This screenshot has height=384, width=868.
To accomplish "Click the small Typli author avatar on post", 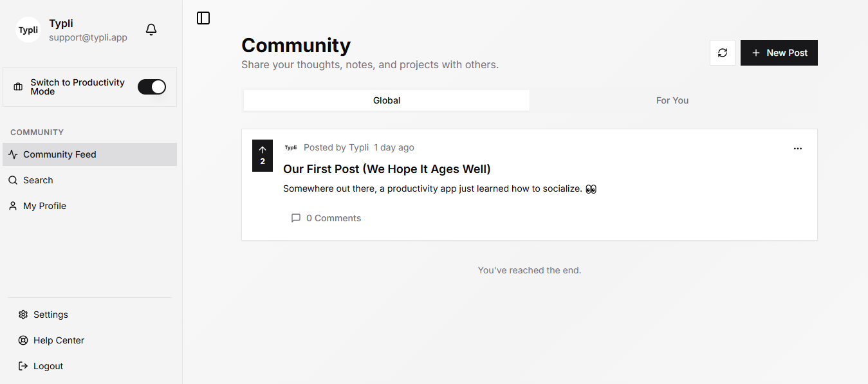I will pos(291,147).
